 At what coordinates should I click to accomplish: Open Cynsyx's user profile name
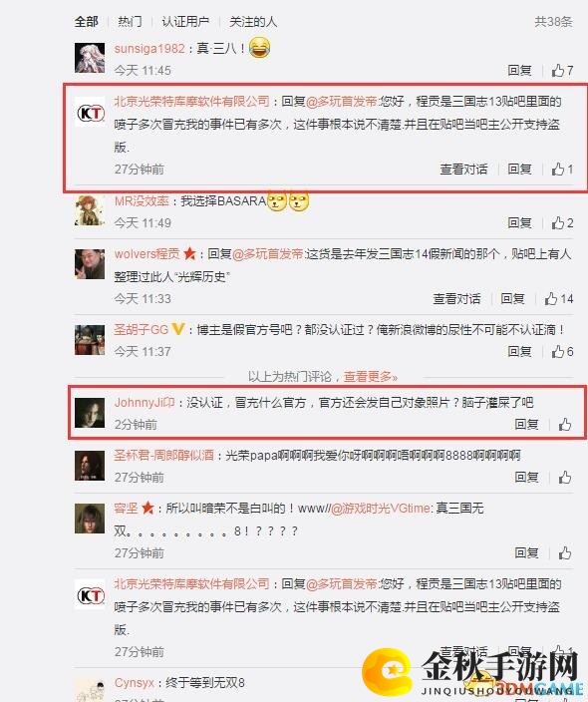point(135,683)
